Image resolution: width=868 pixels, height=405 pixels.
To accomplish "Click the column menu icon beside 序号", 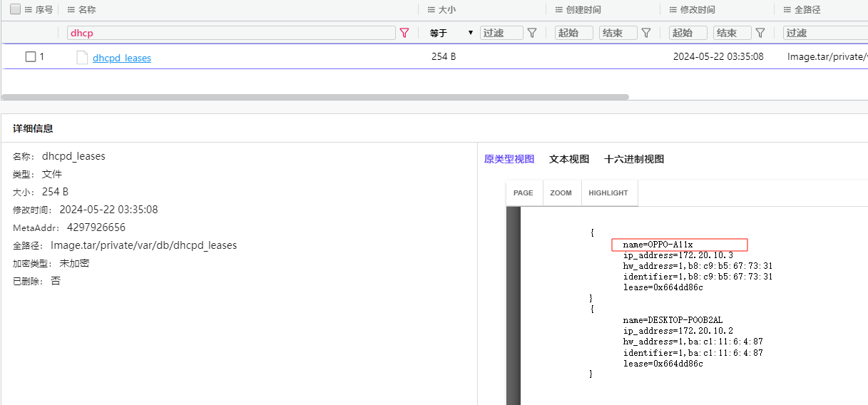I will (29, 10).
